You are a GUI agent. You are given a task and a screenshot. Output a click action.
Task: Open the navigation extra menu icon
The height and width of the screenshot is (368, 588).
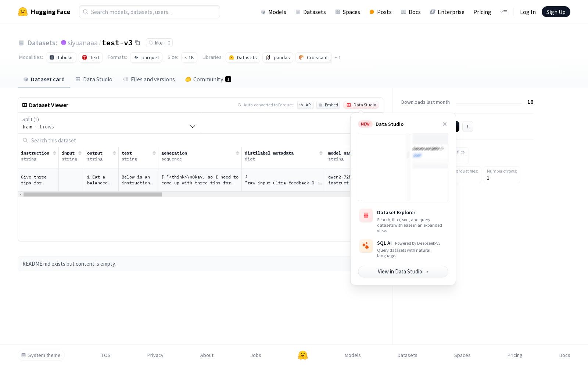[503, 12]
